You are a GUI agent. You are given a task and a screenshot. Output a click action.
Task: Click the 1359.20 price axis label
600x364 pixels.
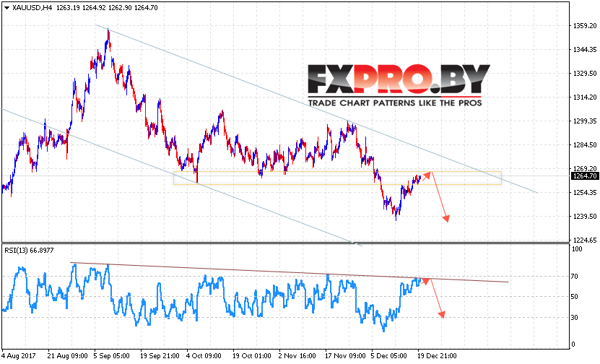[584, 26]
